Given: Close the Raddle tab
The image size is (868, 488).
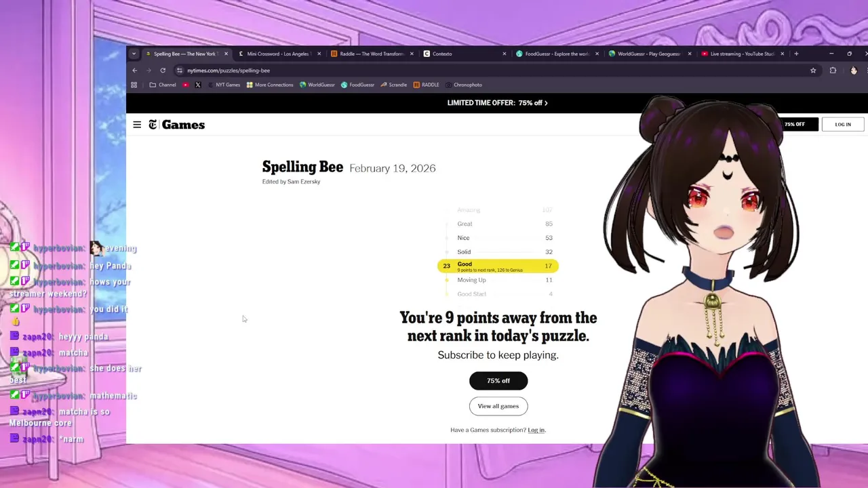Looking at the screenshot, I should tap(412, 54).
